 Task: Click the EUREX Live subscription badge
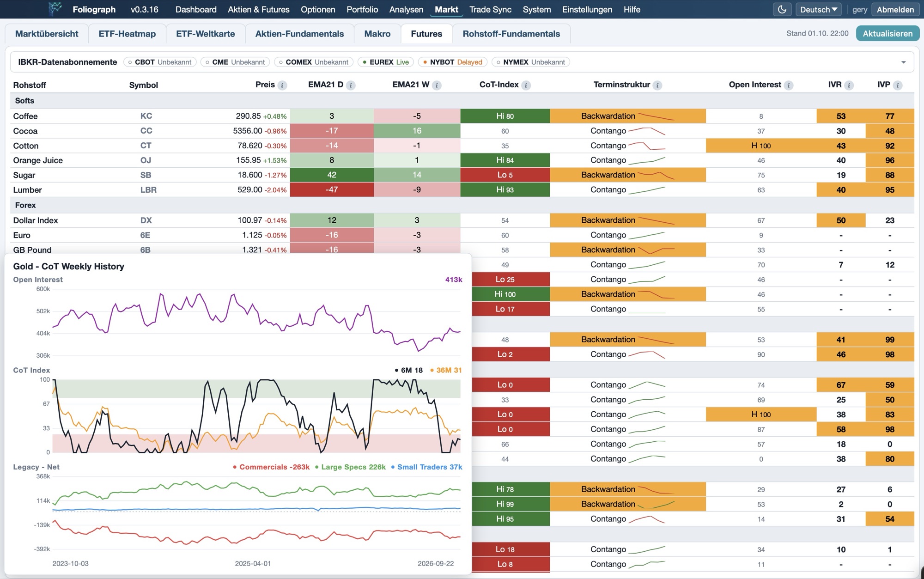pyautogui.click(x=386, y=62)
